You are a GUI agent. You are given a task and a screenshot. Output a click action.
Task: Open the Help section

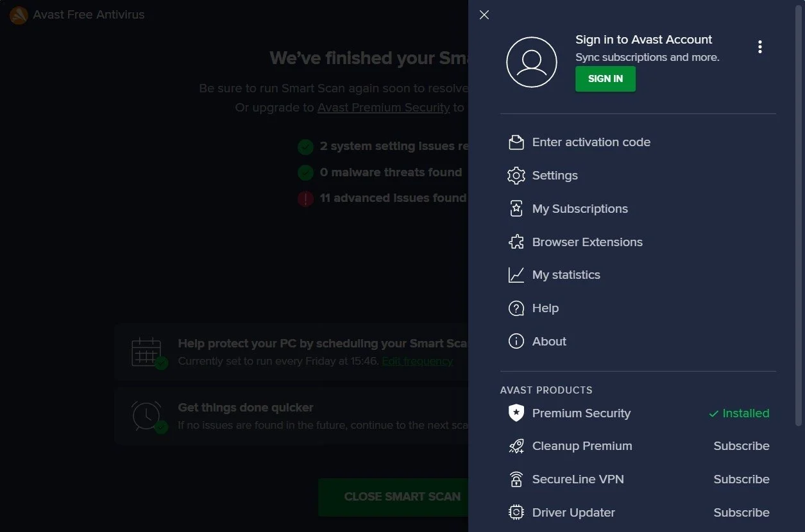pyautogui.click(x=545, y=308)
